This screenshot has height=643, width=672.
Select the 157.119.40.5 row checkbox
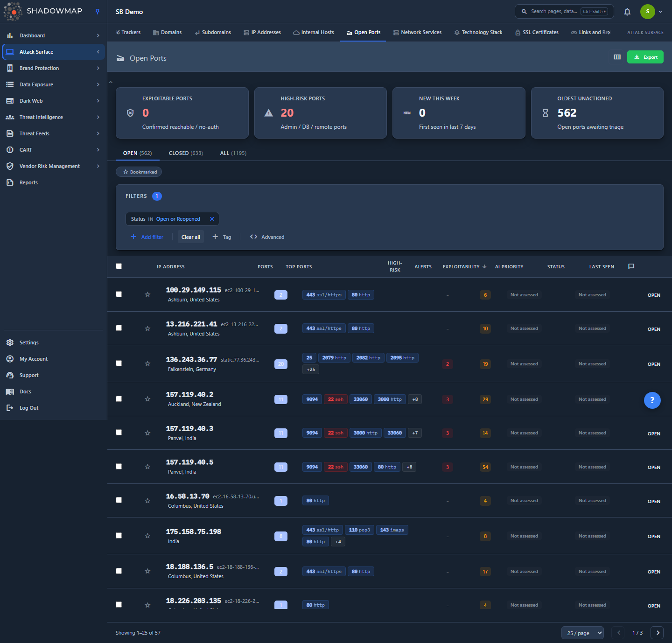tap(119, 467)
